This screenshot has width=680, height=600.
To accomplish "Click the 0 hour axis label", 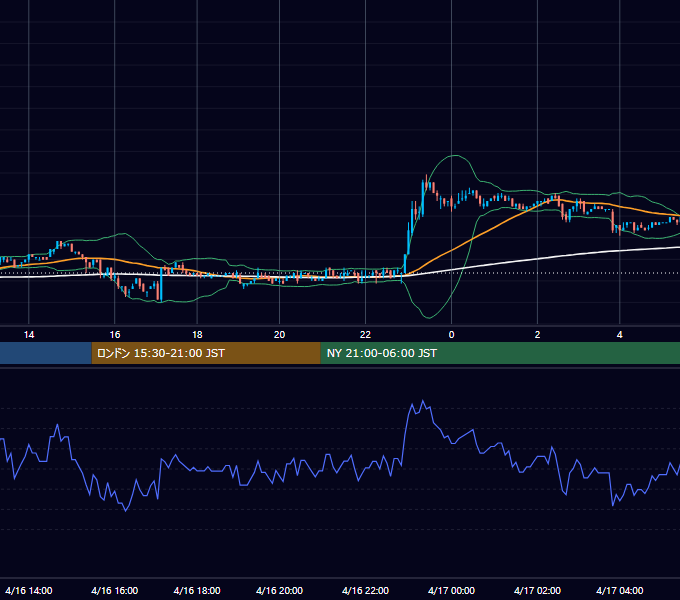I will (451, 335).
